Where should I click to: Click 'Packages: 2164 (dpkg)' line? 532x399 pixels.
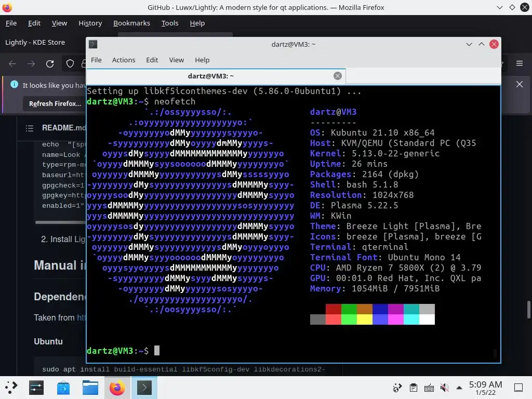point(364,175)
